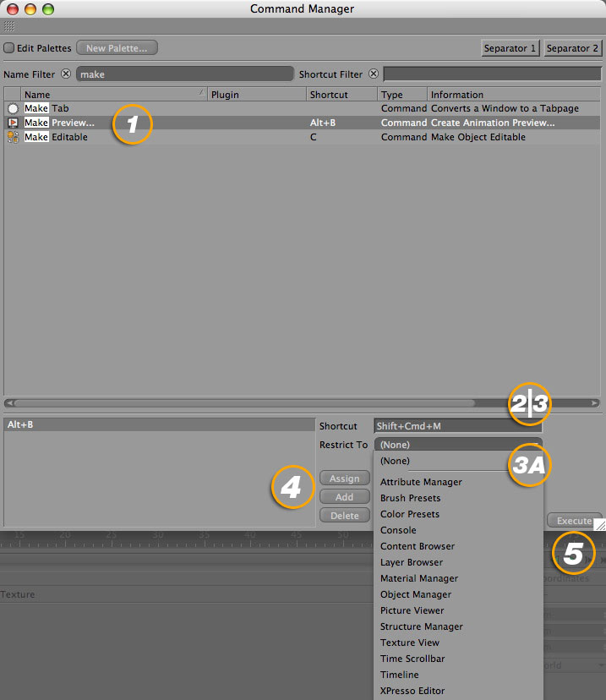Click the Make Tab command icon
Image resolution: width=606 pixels, height=700 pixels.
pos(13,109)
